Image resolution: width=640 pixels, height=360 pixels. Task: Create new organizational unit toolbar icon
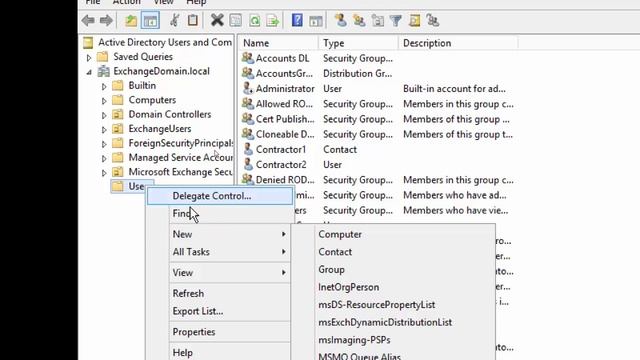pos(378,20)
